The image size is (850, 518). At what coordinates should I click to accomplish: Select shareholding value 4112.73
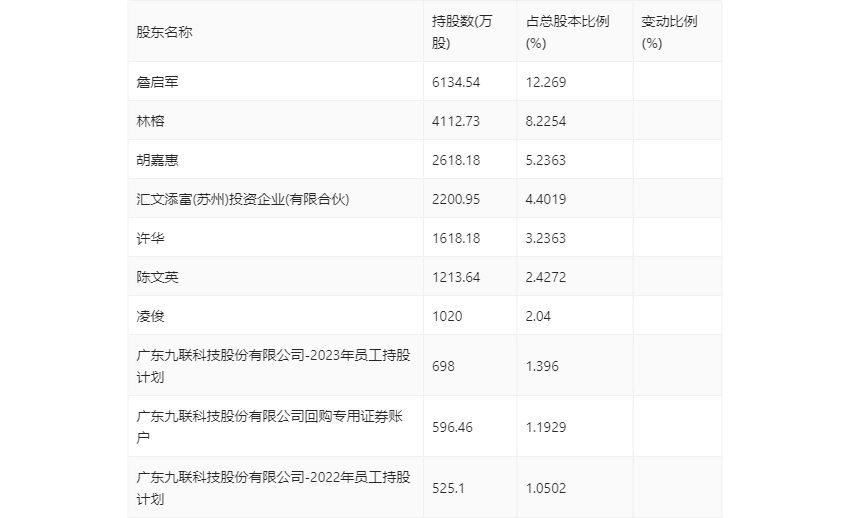(x=456, y=121)
